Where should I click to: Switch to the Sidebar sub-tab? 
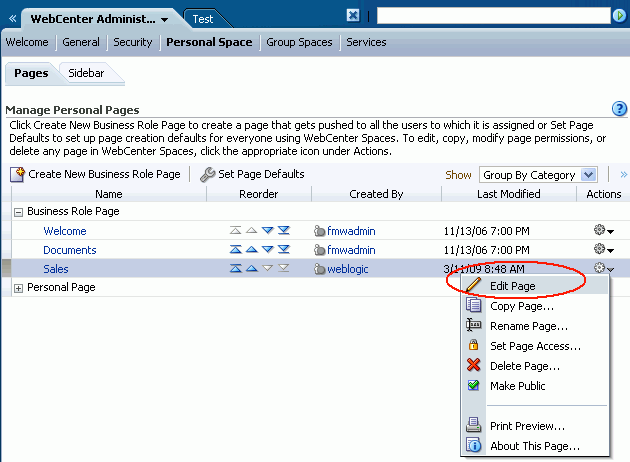tap(86, 73)
